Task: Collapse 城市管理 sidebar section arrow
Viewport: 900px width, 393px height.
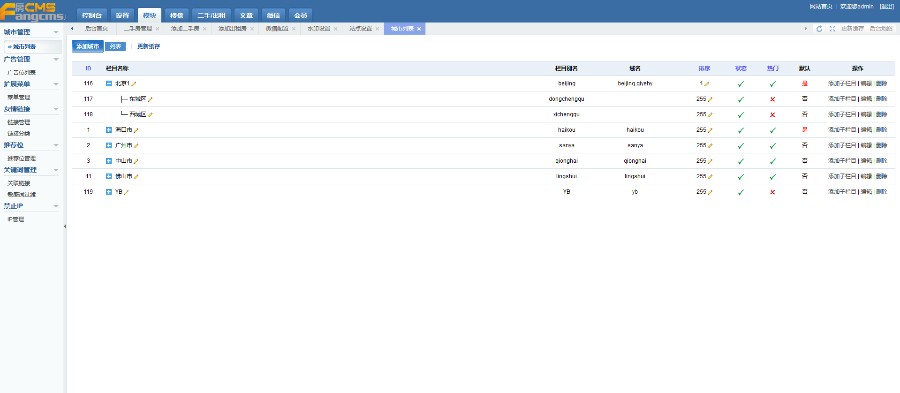Action: [56, 33]
